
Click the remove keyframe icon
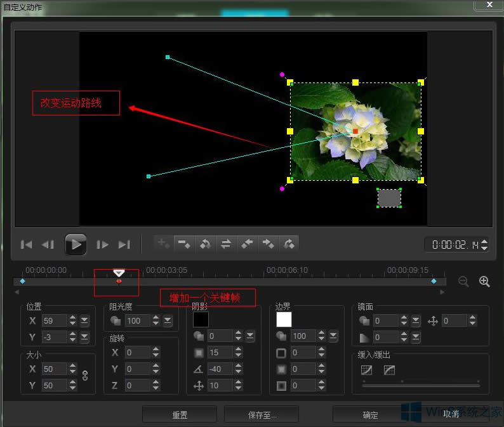[185, 244]
